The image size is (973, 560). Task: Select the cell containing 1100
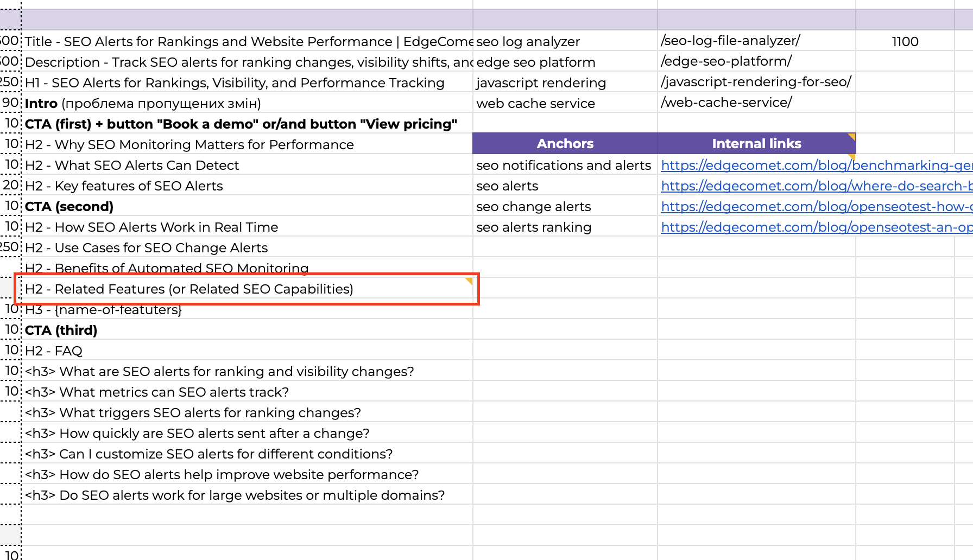click(x=905, y=41)
